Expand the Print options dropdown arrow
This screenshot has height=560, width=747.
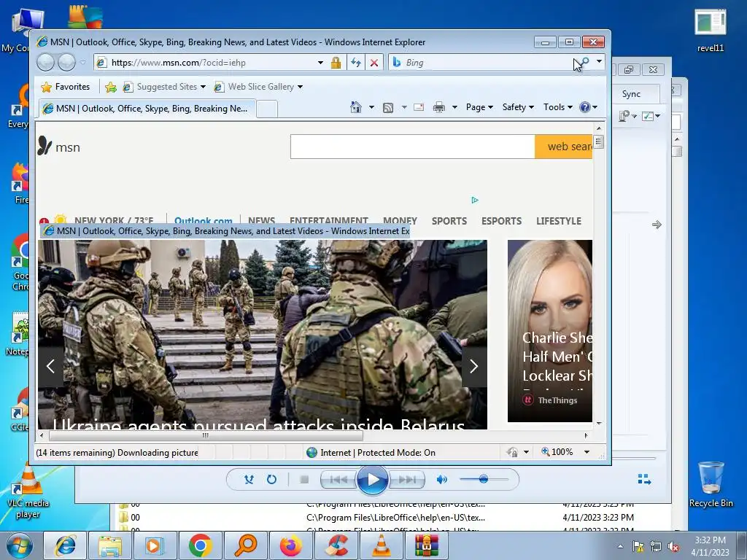454,107
